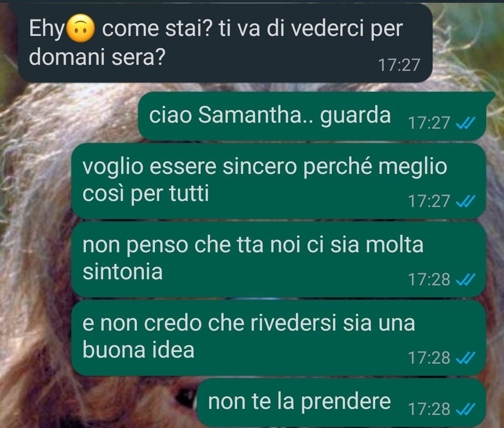Screen dimensions: 504x428
Task: Click timestamp on 'ciao Samantha' message
Action: point(429,123)
